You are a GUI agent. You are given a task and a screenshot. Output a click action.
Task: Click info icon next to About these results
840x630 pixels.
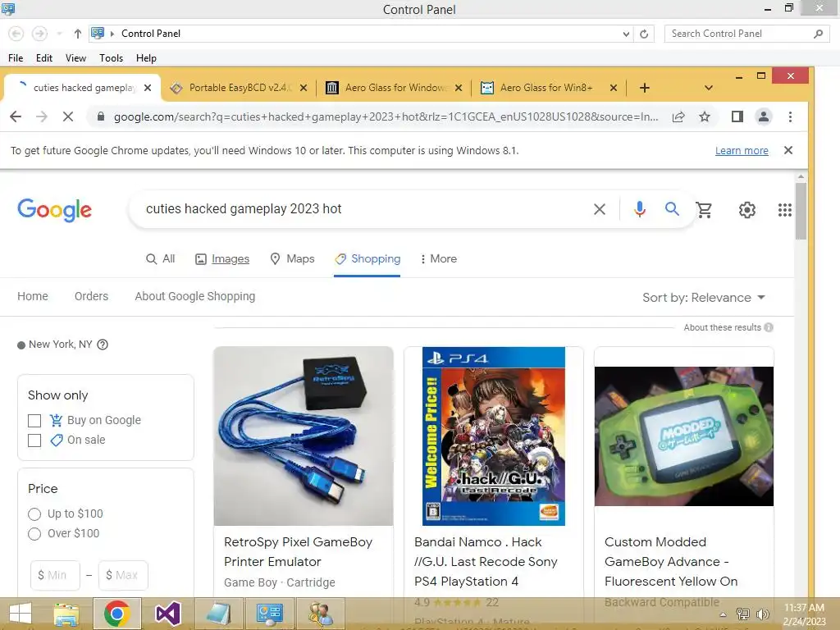[769, 327]
